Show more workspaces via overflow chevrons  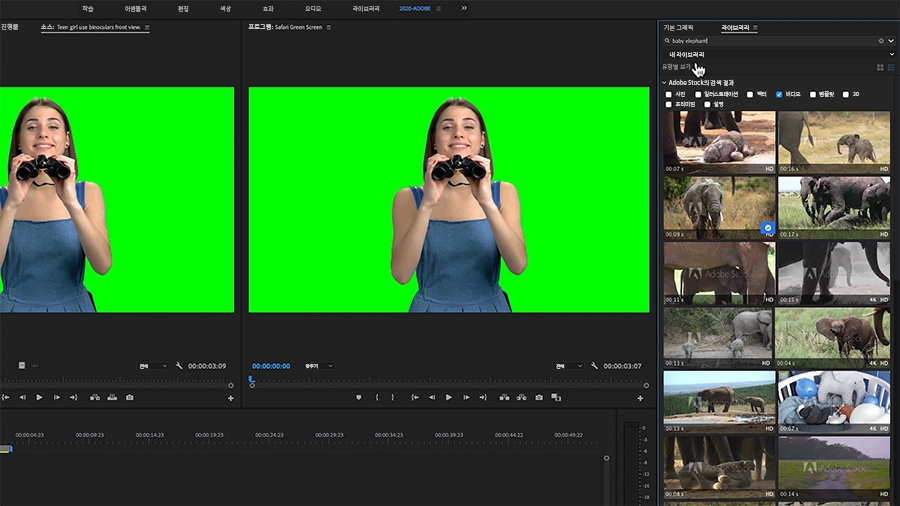coord(464,8)
